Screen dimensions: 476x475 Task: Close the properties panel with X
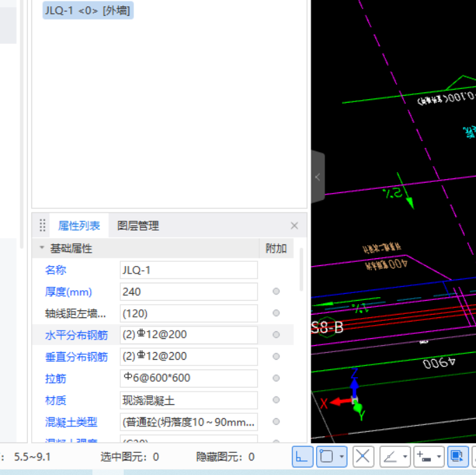(294, 226)
